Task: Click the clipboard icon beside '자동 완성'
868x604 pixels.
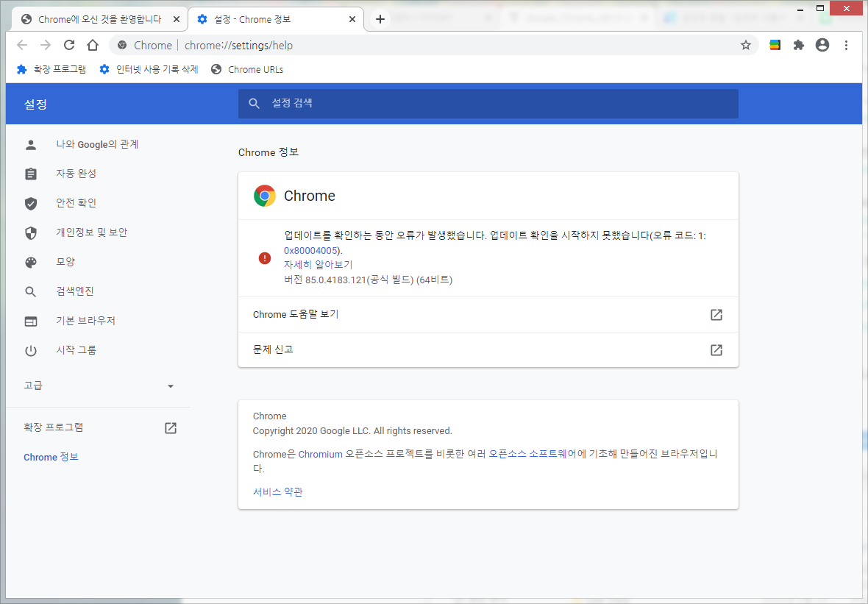Action: pyautogui.click(x=31, y=174)
